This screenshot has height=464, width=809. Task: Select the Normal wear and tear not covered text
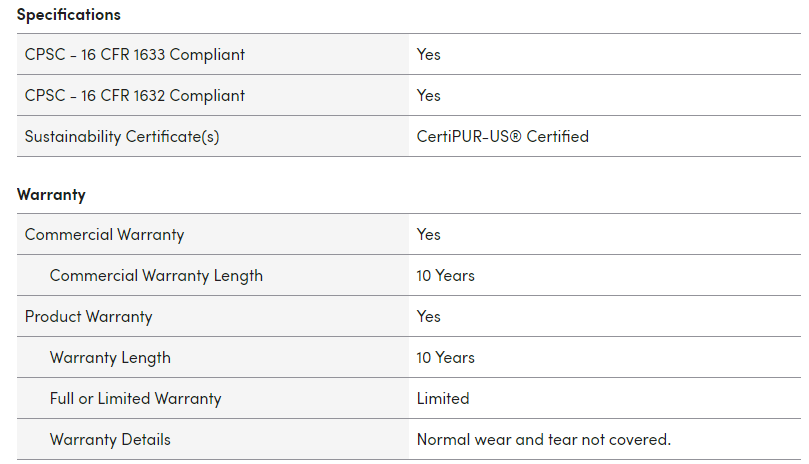(x=544, y=440)
